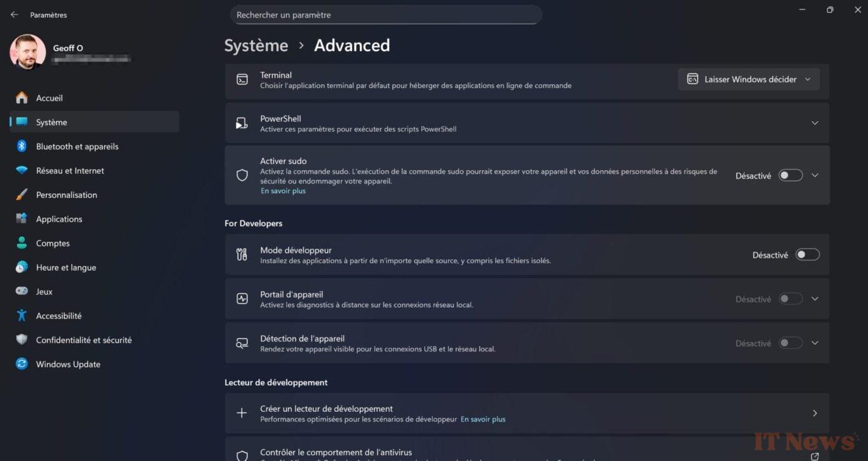The width and height of the screenshot is (868, 461).
Task: Click the PowerShell row icon
Action: point(242,123)
